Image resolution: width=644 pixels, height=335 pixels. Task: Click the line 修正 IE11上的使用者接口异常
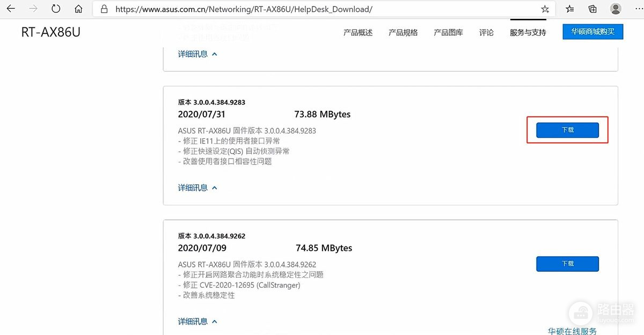[x=229, y=141]
